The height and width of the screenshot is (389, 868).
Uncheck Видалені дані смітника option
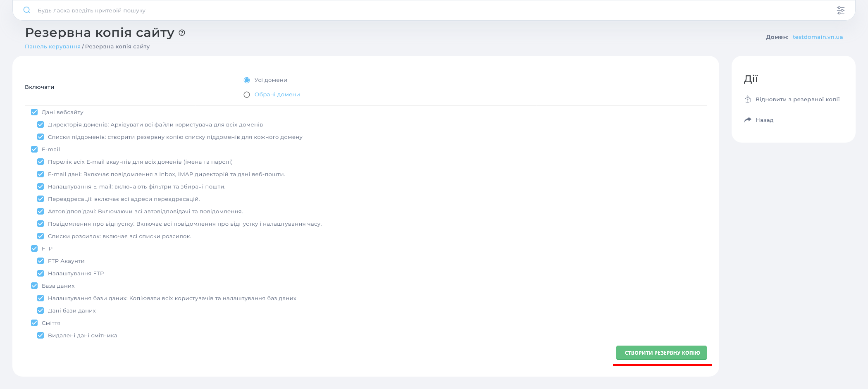[x=41, y=335]
